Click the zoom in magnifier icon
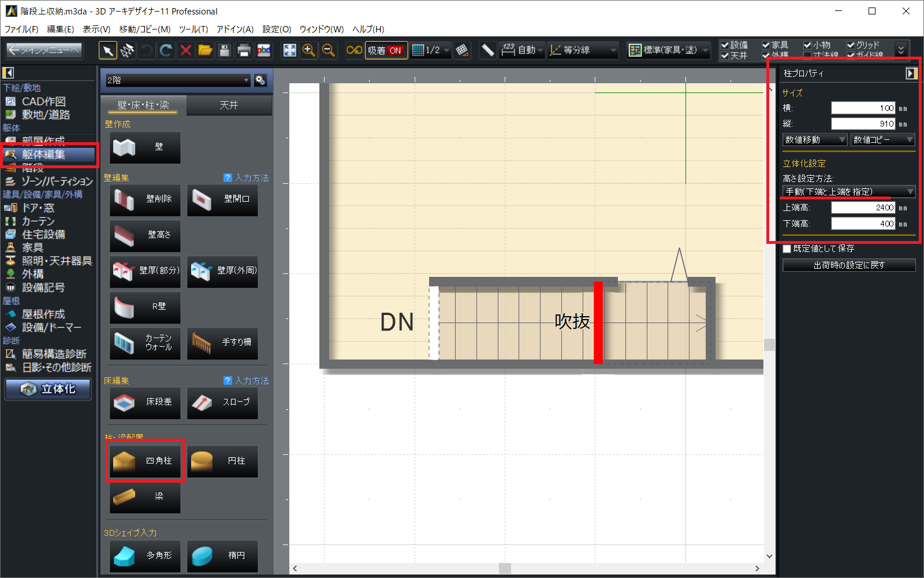Screen dimensions: 924x578 (309, 51)
